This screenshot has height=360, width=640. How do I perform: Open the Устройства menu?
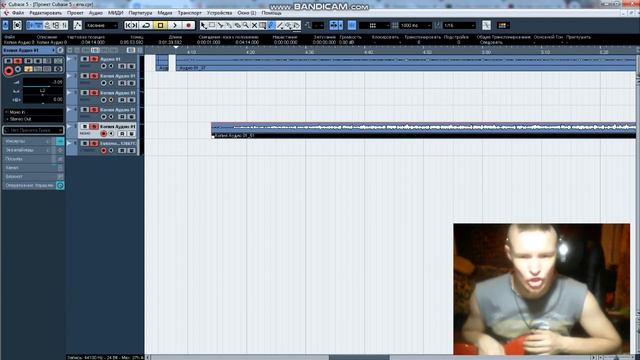[219, 13]
